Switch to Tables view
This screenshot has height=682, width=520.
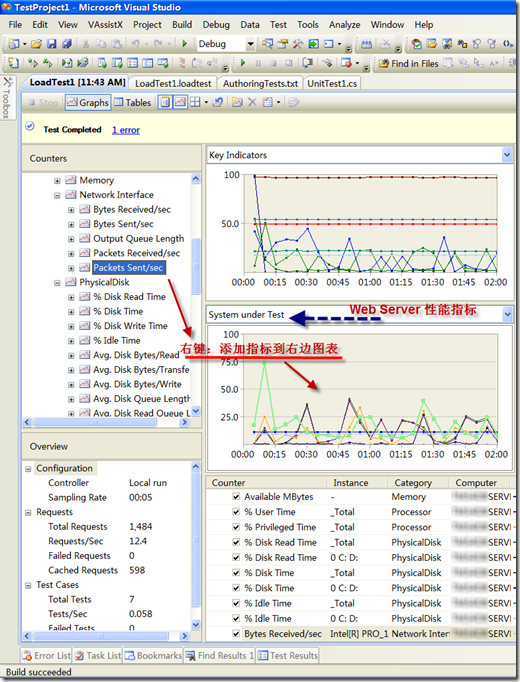pyautogui.click(x=133, y=103)
